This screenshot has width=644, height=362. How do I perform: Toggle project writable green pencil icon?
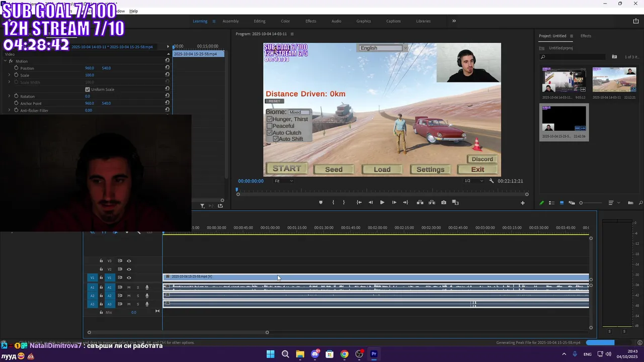pos(542,203)
